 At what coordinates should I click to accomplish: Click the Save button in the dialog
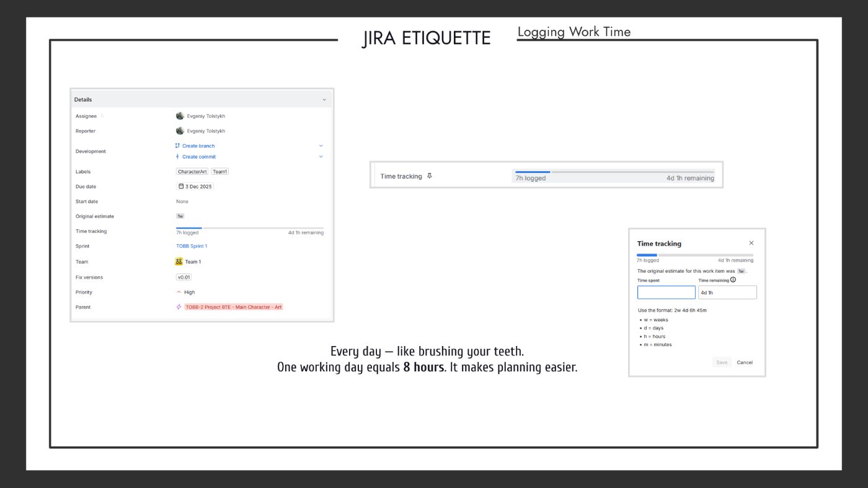(721, 362)
